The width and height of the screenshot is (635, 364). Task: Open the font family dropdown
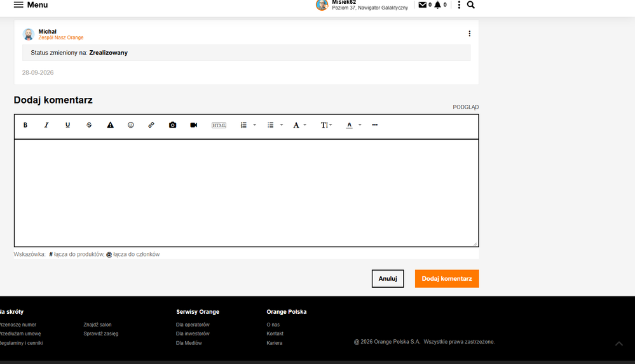[x=299, y=125]
